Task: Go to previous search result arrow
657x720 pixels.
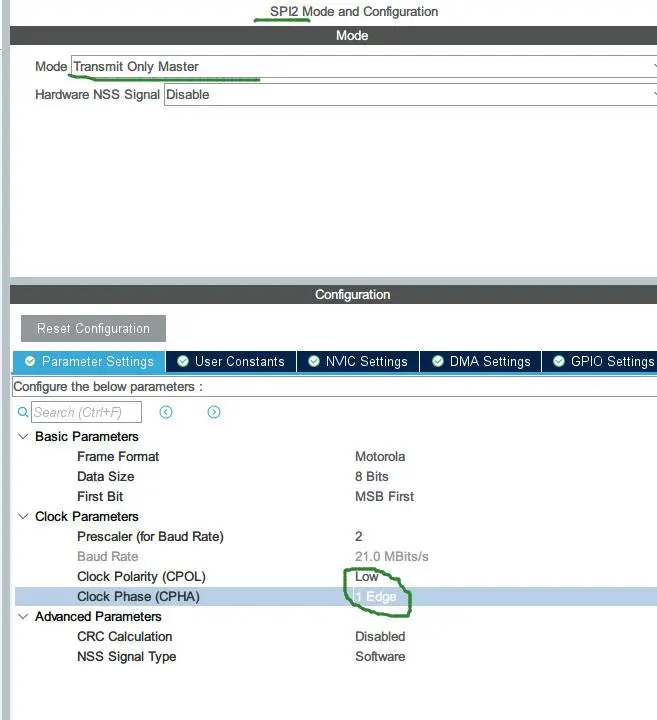Action: click(x=166, y=412)
